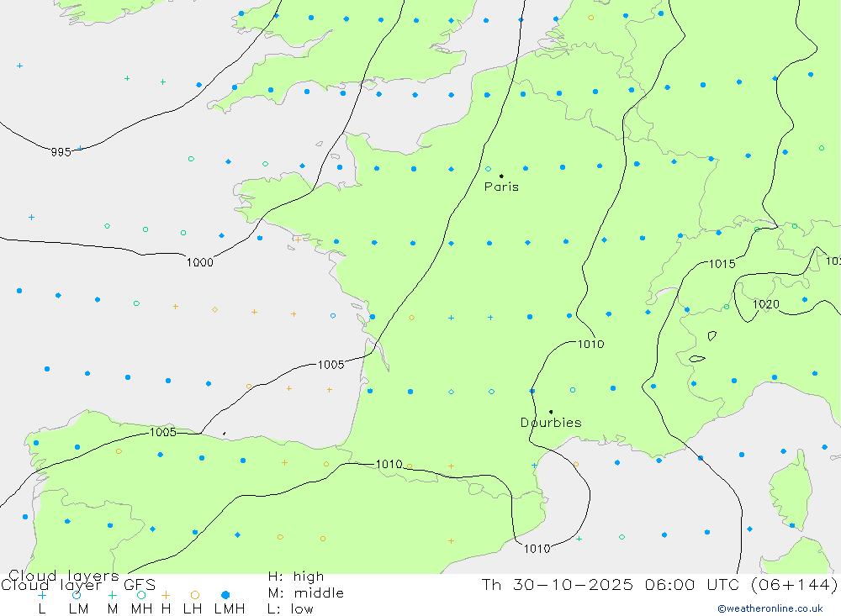Click the 995 isobar label
This screenshot has width=841, height=616.
(61, 152)
